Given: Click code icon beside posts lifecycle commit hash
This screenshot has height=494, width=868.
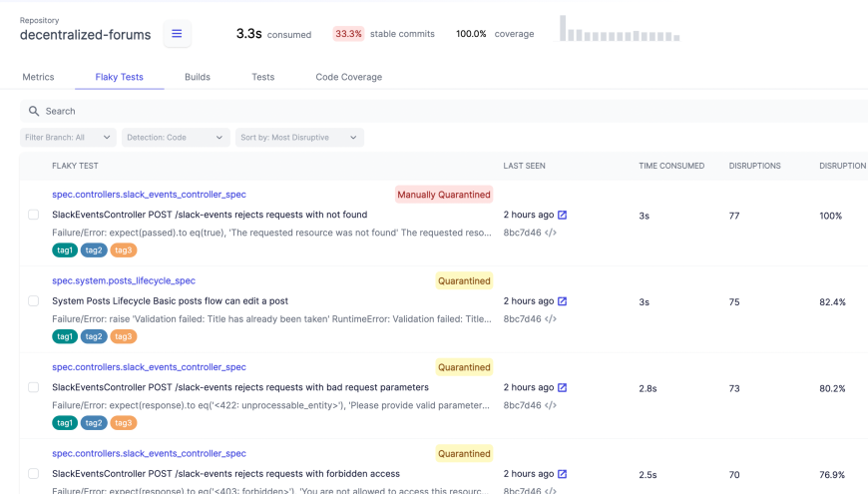Looking at the screenshot, I should [551, 319].
